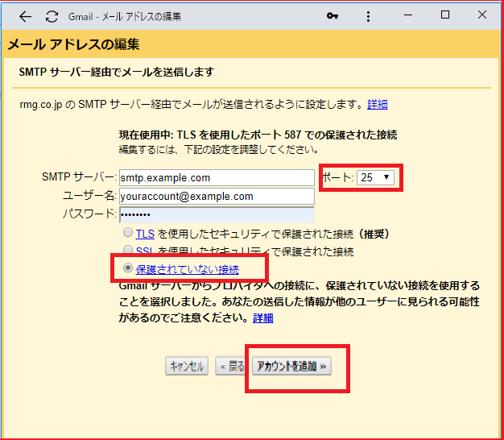Open the 詳細 link in warning text

click(x=262, y=318)
